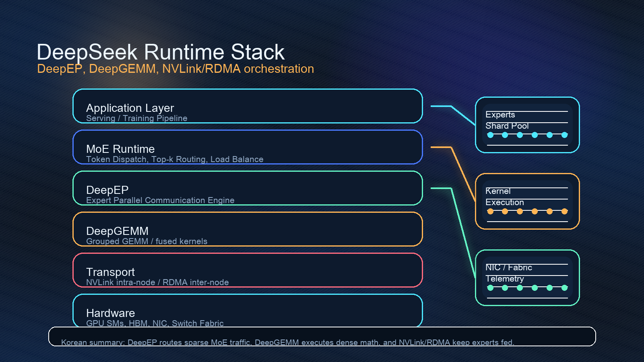Click last cyan dot in Experts Shard Pool
Image resolution: width=644 pixels, height=362 pixels.
(x=564, y=135)
